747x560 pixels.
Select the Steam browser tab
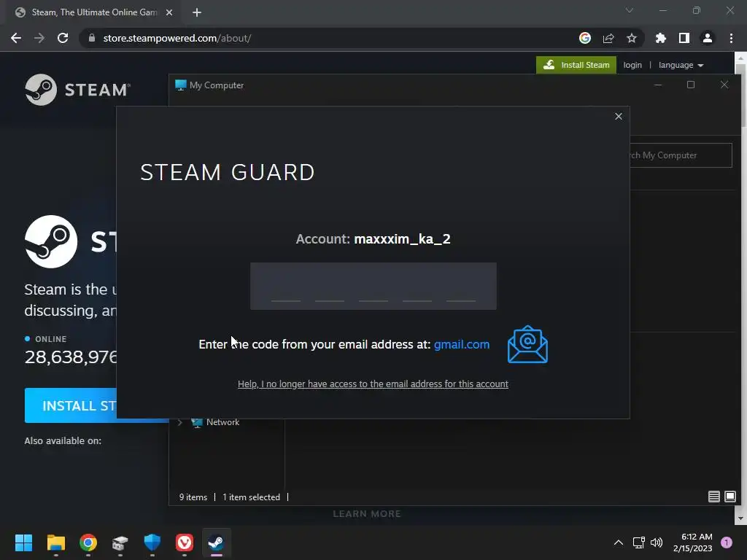tap(94, 12)
